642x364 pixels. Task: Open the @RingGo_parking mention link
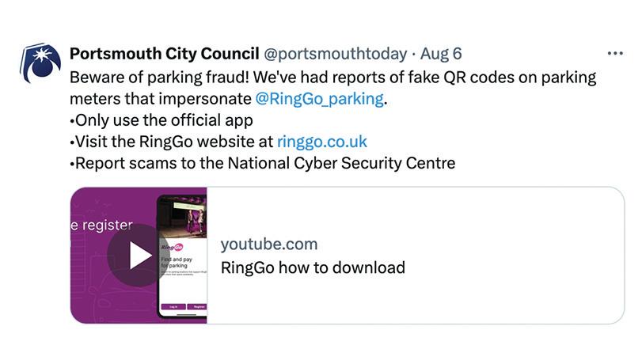point(319,99)
